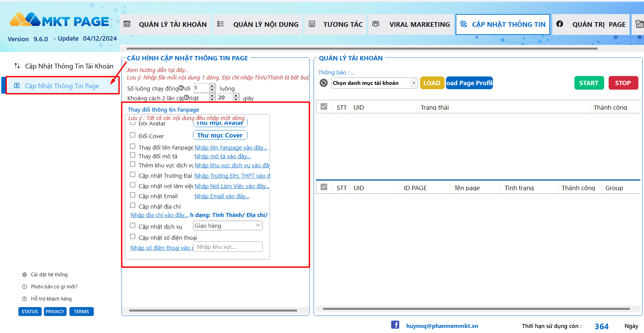Enable Cập nhật dịch vụ checkbox
644x333 pixels.
(x=133, y=226)
